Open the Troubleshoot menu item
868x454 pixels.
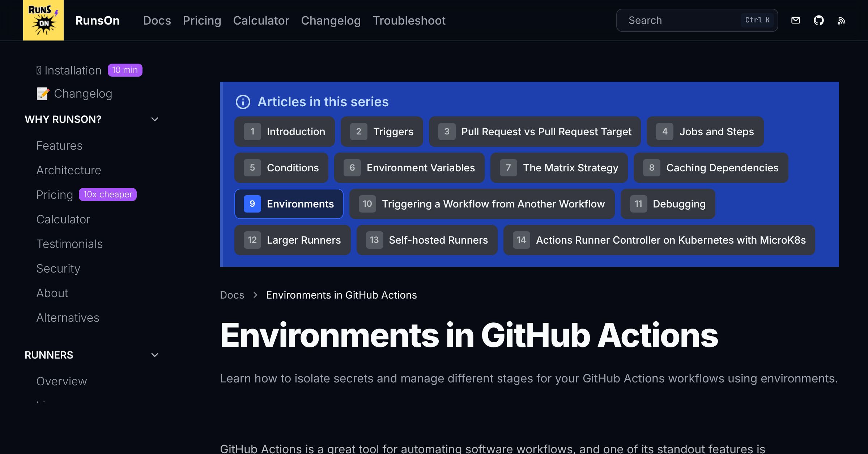(x=409, y=20)
